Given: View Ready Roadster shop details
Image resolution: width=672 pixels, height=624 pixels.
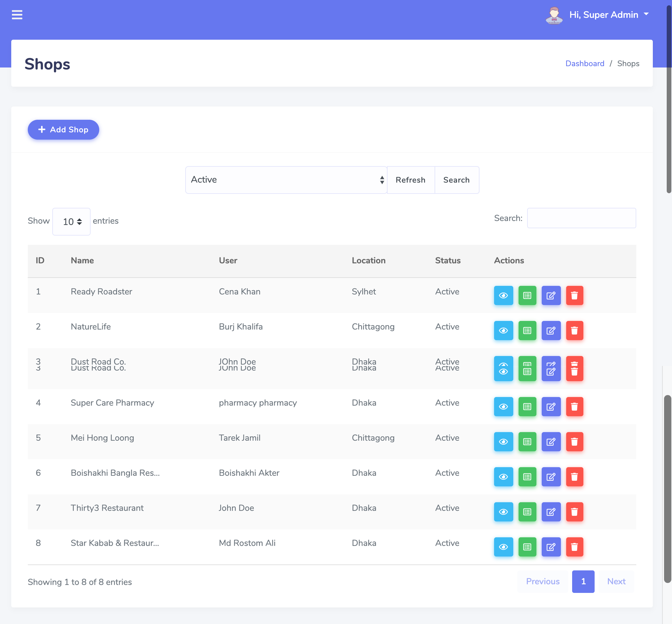Looking at the screenshot, I should pyautogui.click(x=503, y=295).
